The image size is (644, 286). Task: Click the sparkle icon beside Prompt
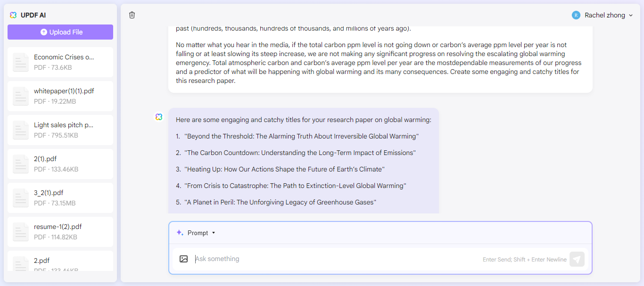(180, 233)
